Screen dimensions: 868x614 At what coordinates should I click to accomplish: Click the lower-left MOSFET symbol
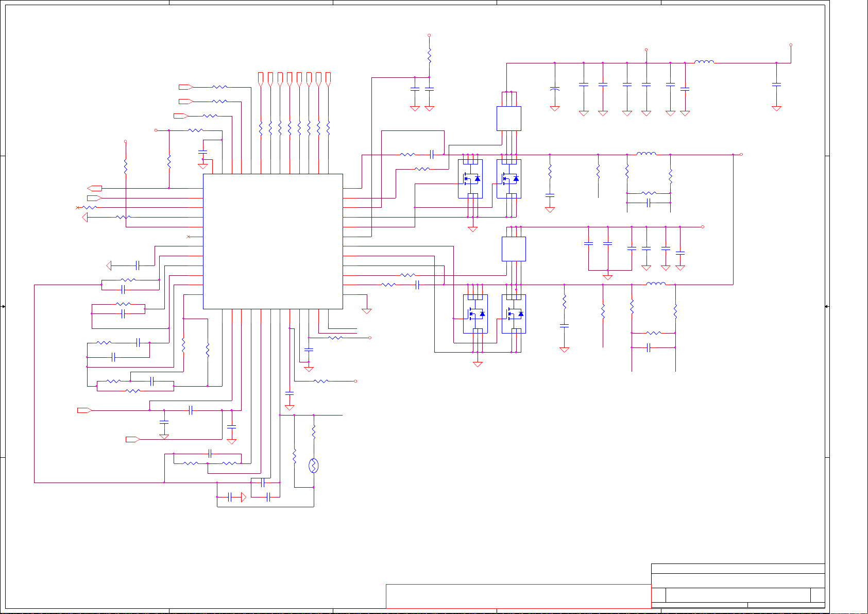click(475, 314)
